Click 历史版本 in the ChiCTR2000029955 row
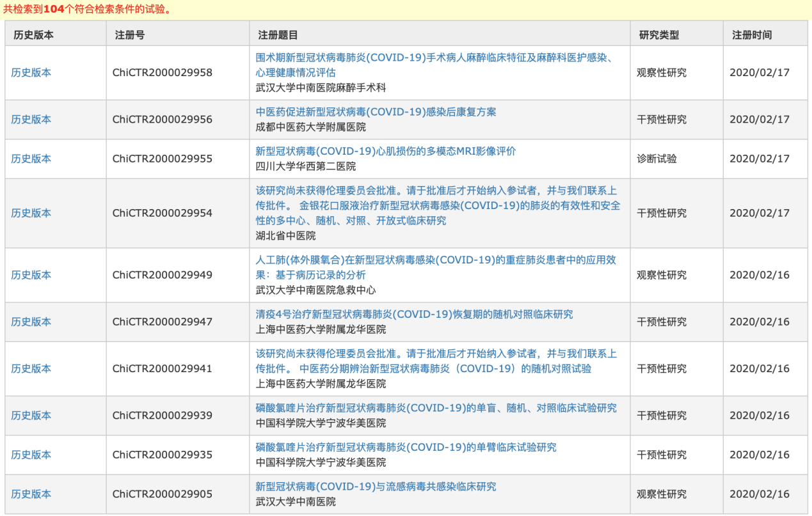 point(31,159)
